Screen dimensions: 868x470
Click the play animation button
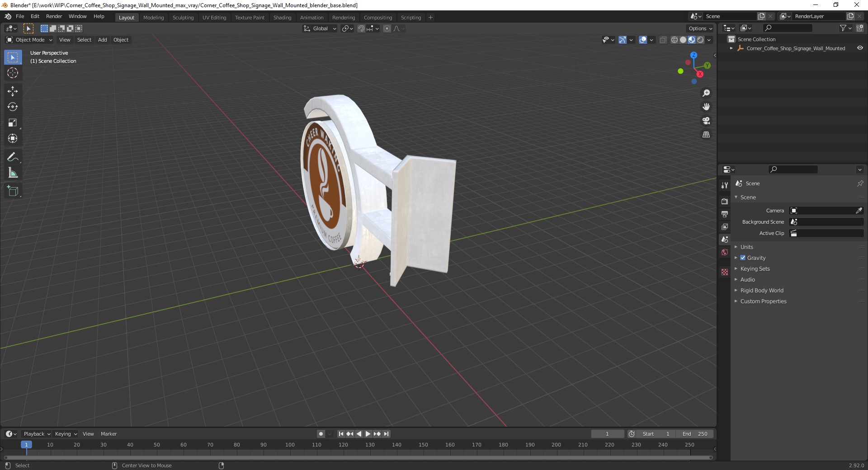(368, 434)
